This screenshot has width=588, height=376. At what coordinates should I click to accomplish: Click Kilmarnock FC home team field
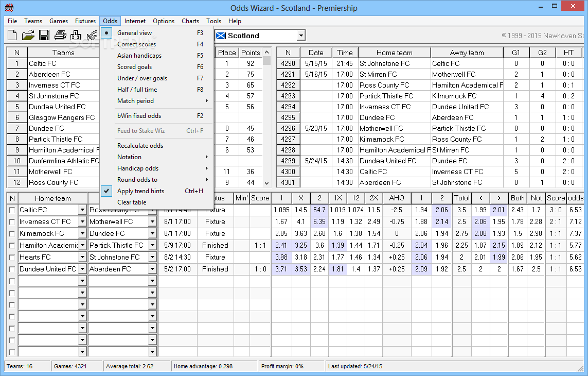[48, 234]
